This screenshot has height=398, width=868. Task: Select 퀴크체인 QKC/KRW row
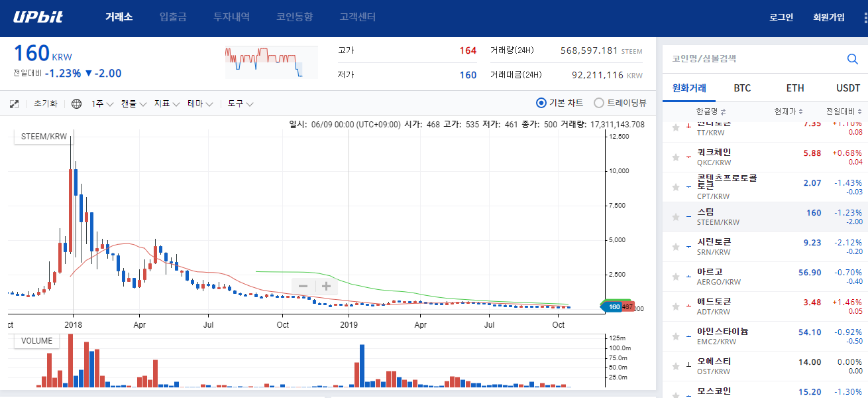point(765,157)
